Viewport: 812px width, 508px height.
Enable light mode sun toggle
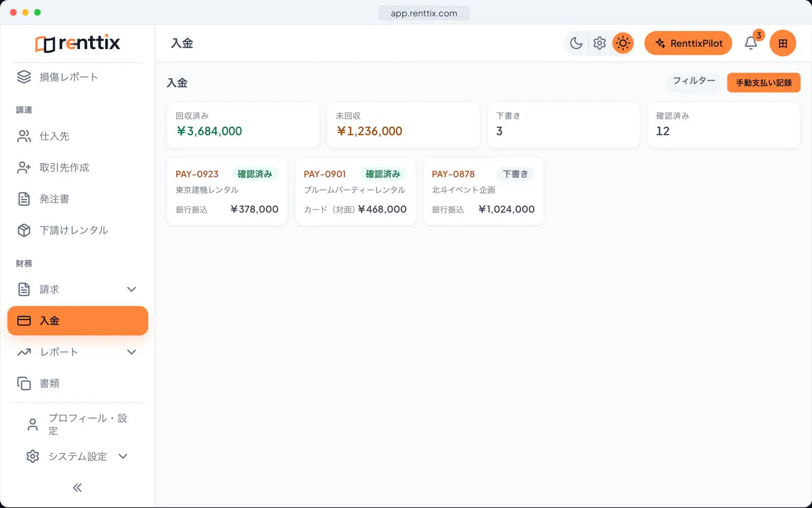623,43
